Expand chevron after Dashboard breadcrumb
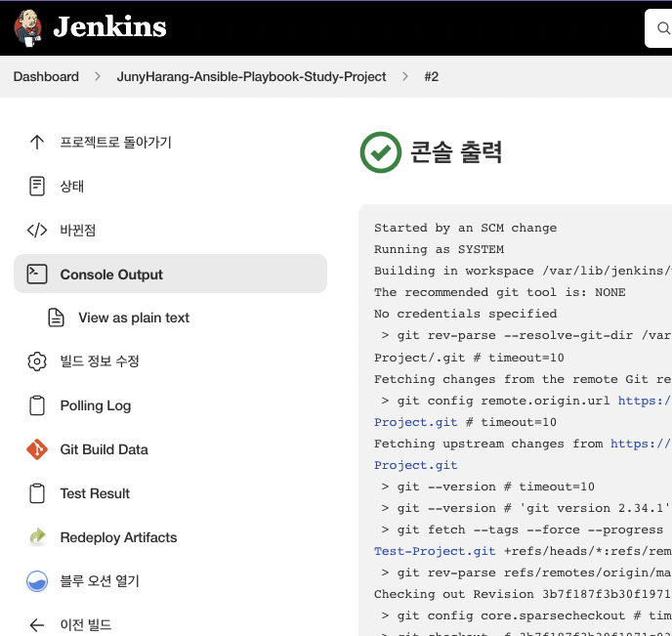The height and width of the screenshot is (636, 672). (x=98, y=77)
